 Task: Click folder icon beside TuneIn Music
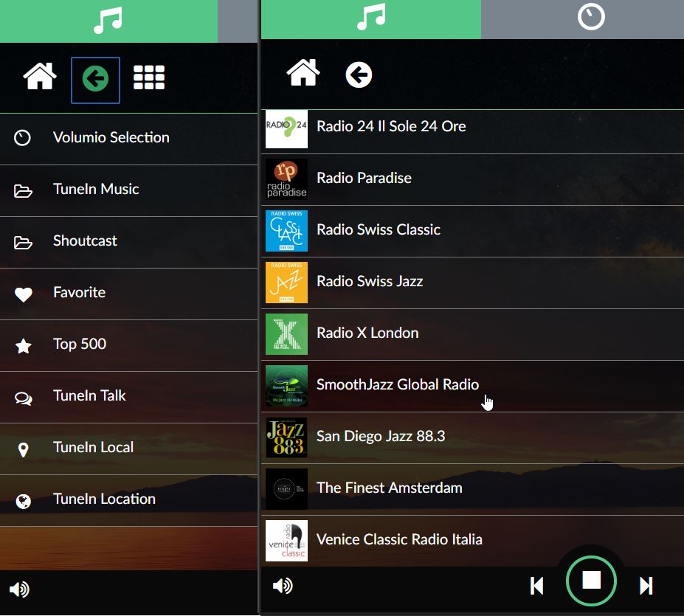[23, 190]
